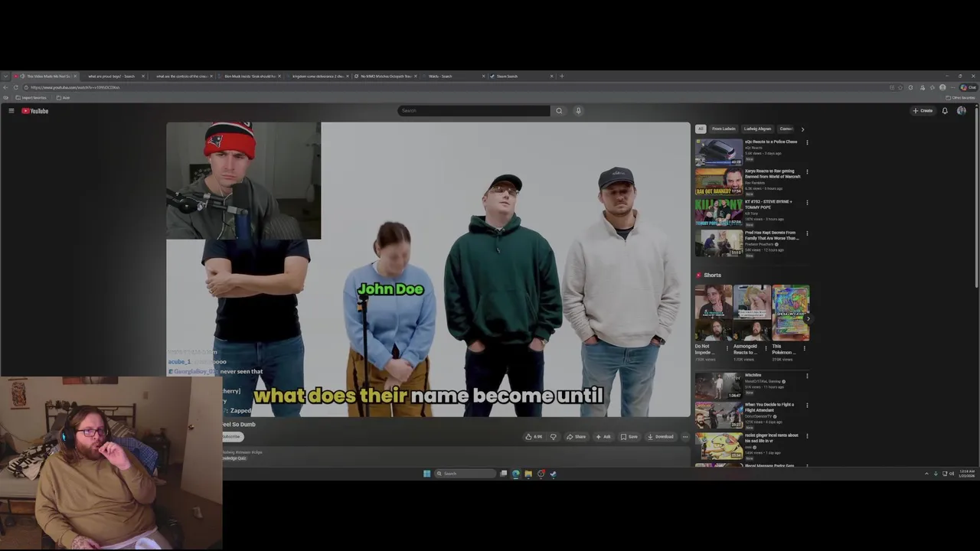Dislike the video with thumbs-down button

553,437
